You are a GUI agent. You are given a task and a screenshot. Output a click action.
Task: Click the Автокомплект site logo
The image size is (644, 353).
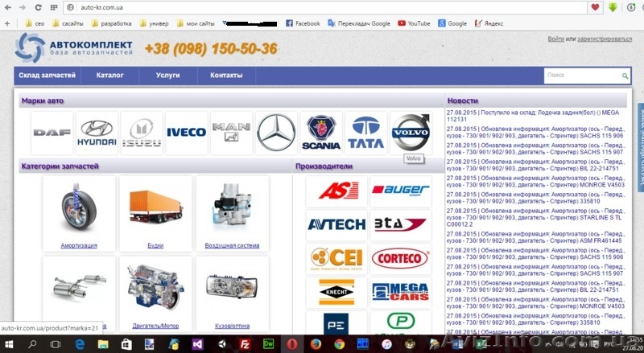point(74,48)
